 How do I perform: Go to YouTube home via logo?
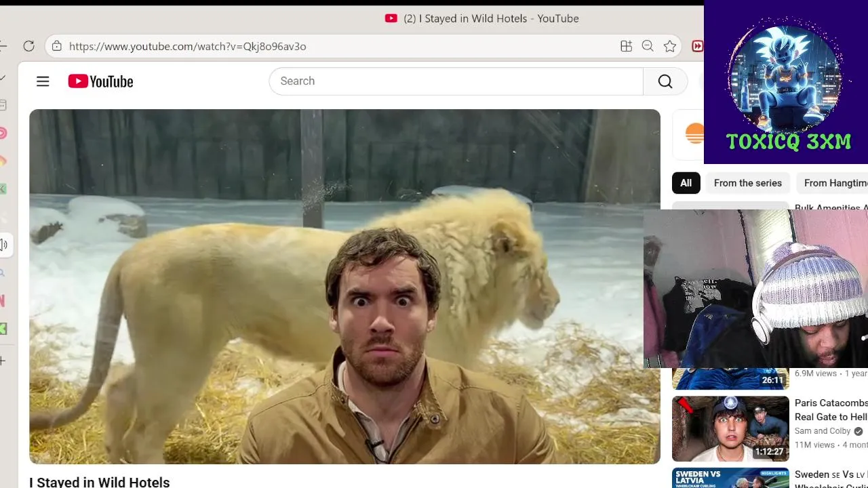coord(100,81)
